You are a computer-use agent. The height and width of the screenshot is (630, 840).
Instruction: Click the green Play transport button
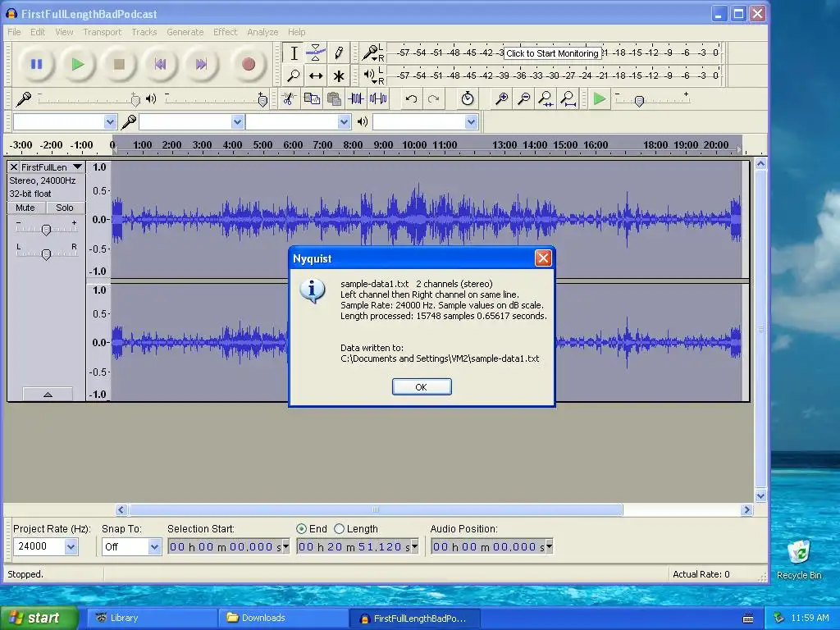(78, 64)
